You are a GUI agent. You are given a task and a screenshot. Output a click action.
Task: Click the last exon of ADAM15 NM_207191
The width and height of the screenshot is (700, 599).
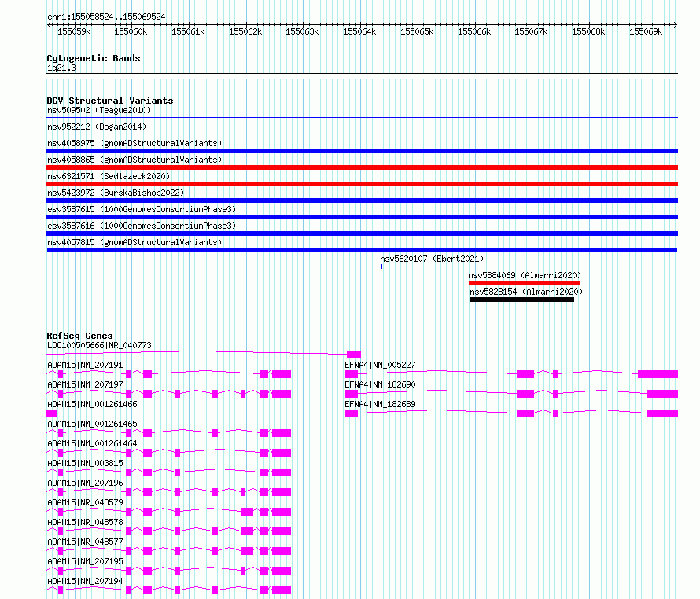tap(282, 374)
